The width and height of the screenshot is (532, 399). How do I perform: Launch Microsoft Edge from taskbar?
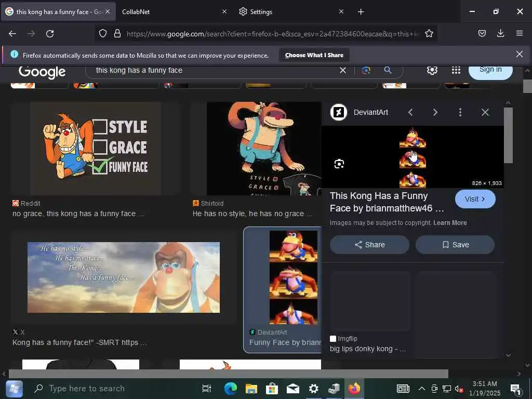pyautogui.click(x=230, y=389)
